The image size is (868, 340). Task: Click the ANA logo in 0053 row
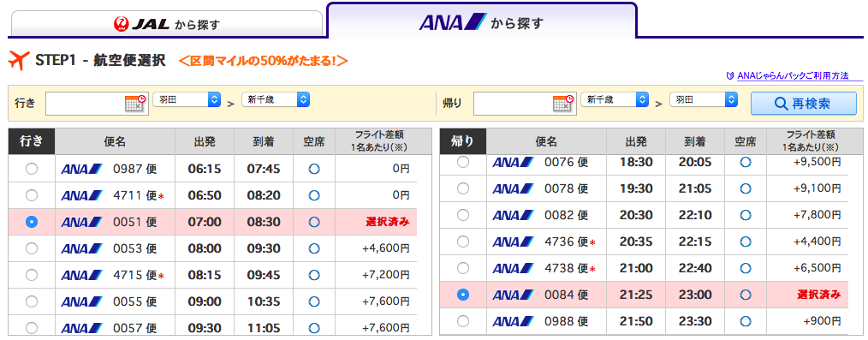point(82,248)
